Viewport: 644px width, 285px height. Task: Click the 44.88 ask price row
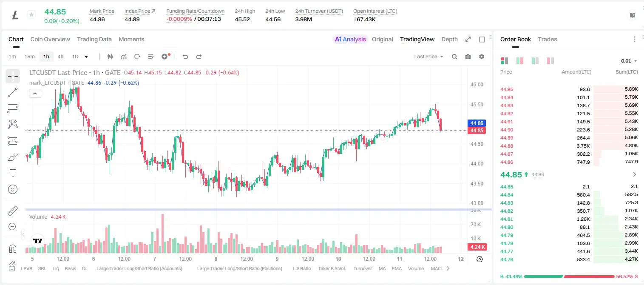(569, 145)
